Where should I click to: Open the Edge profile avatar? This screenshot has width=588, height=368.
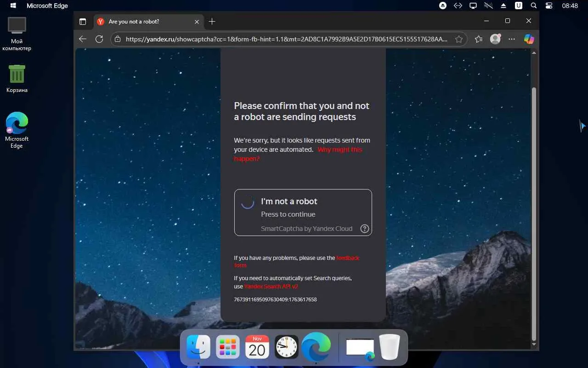click(495, 39)
